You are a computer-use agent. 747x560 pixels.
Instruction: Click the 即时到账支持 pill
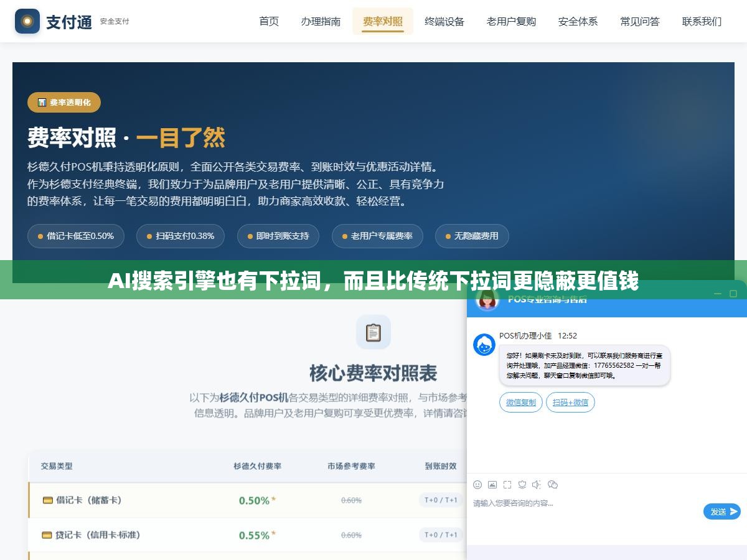pyautogui.click(x=278, y=236)
